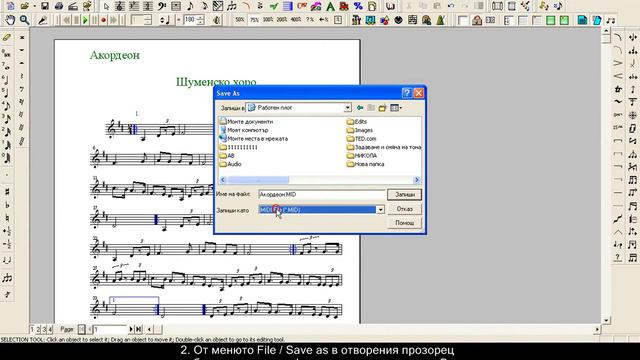Select the Resize percent tool
The width and height of the screenshot is (640, 360).
[x=358, y=6]
